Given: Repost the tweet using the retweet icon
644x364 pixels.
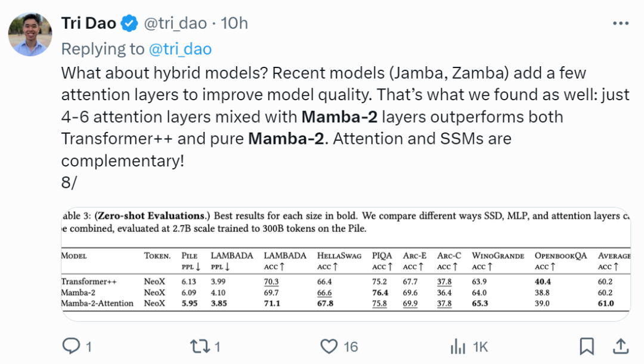Looking at the screenshot, I should (x=200, y=346).
